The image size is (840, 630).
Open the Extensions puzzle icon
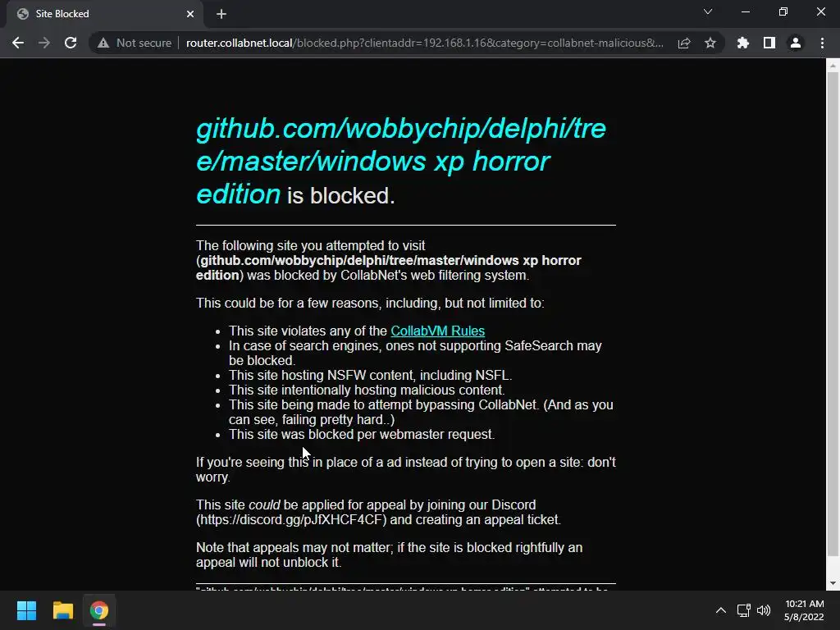pyautogui.click(x=743, y=43)
